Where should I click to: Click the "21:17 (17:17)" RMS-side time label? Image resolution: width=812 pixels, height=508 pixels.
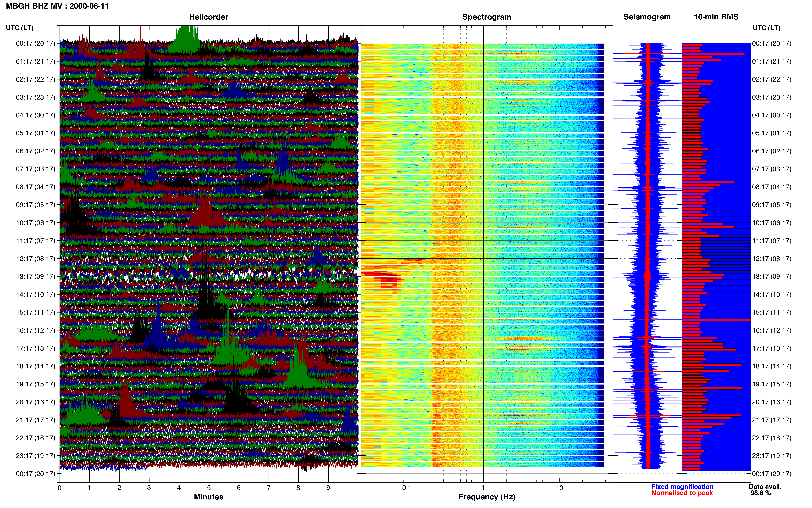pos(772,420)
